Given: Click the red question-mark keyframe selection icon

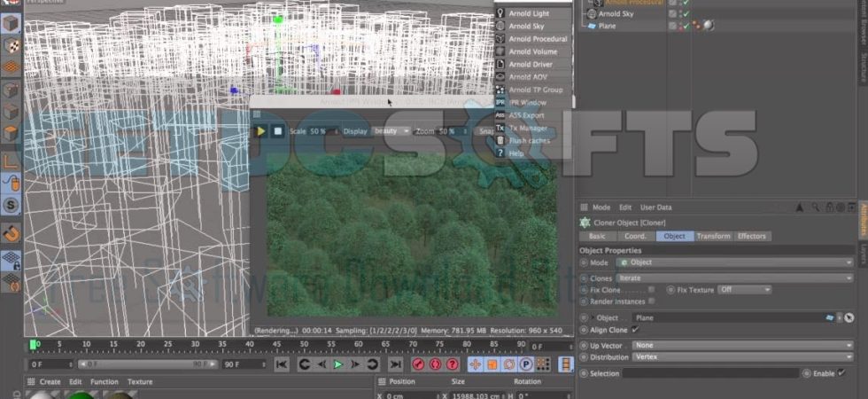Looking at the screenshot, I should click(x=453, y=364).
